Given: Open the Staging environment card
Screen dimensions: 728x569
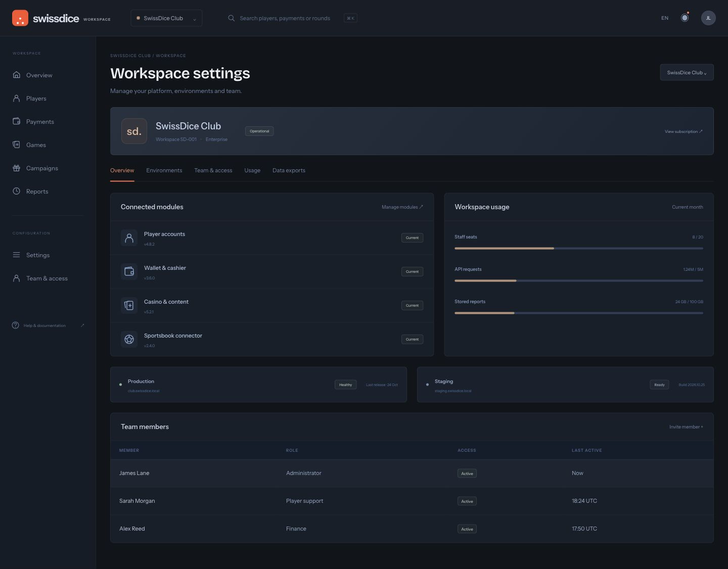Looking at the screenshot, I should pyautogui.click(x=565, y=385).
